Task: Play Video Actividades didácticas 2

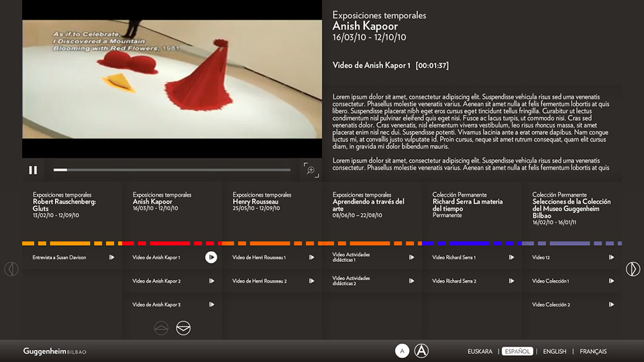Action: (x=411, y=281)
